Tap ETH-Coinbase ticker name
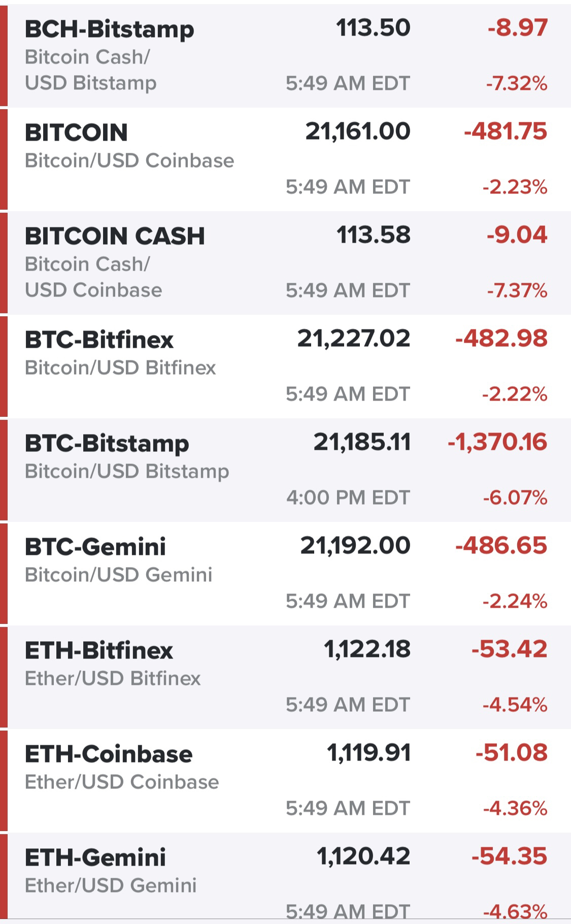 pyautogui.click(x=109, y=753)
